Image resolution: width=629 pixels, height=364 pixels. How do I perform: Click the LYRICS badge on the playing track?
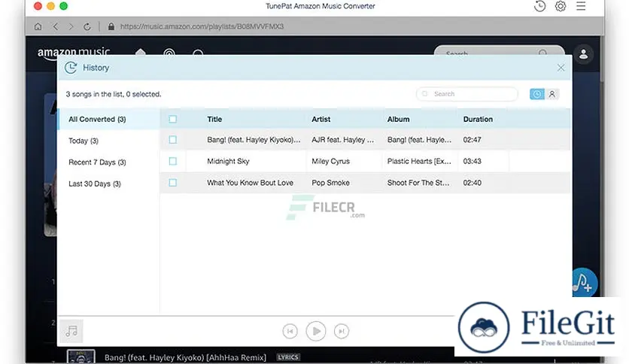pos(288,357)
